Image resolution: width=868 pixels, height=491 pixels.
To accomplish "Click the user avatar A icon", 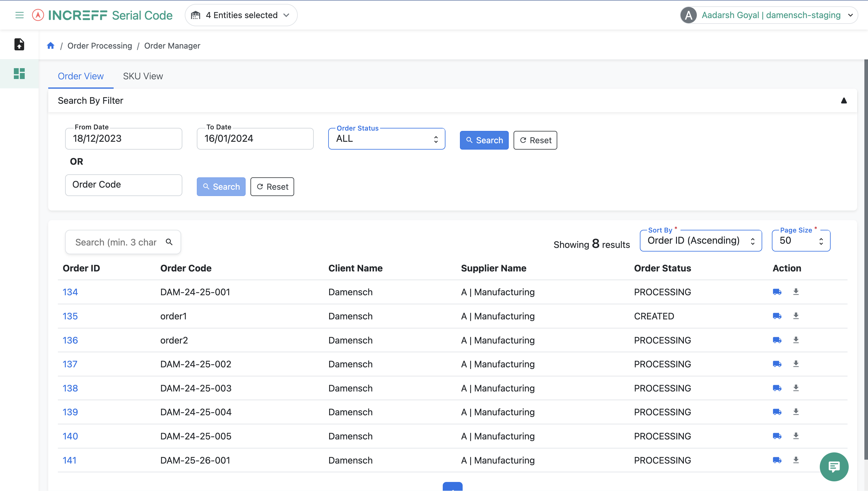I will click(688, 15).
